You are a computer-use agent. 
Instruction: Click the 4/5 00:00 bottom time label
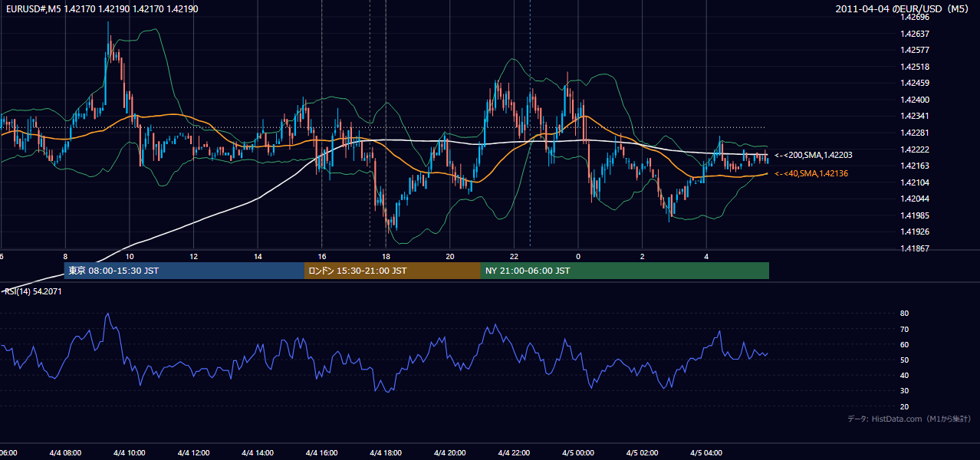click(578, 453)
